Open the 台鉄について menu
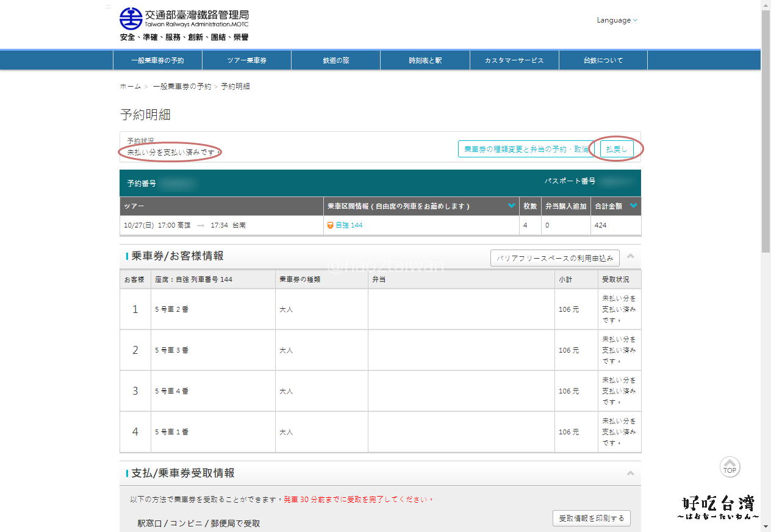Image resolution: width=771 pixels, height=532 pixels. click(603, 60)
